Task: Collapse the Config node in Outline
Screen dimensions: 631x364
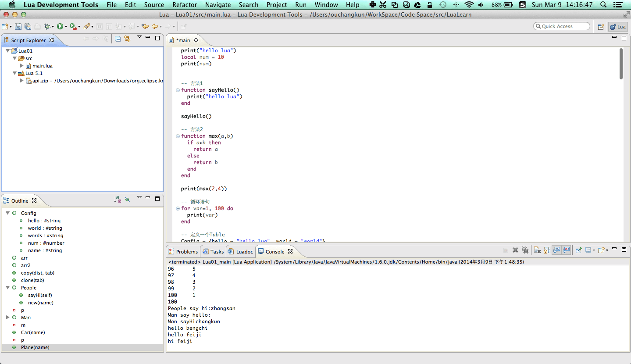Action: 8,213
